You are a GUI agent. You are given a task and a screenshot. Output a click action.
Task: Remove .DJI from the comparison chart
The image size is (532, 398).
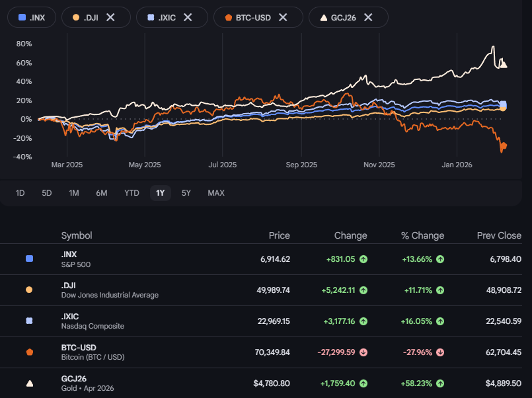[x=110, y=17]
